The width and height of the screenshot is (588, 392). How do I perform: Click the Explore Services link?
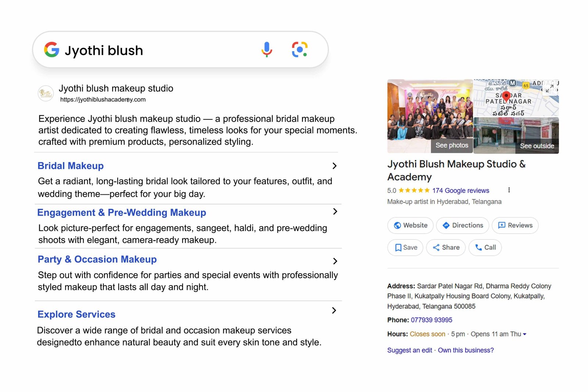[x=76, y=314]
